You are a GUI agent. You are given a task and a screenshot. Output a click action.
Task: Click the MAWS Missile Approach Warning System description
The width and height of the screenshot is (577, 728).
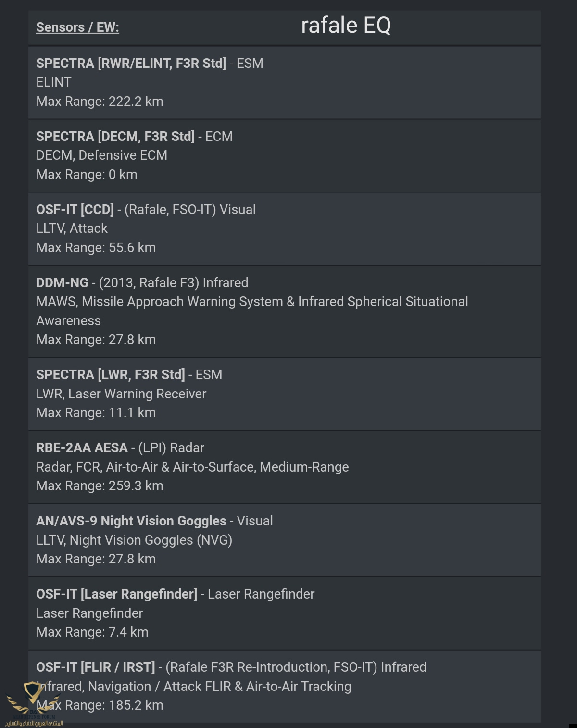pos(252,302)
